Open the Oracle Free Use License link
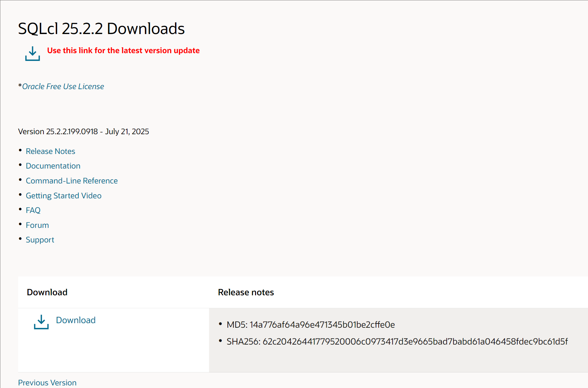The height and width of the screenshot is (388, 588). coord(63,87)
